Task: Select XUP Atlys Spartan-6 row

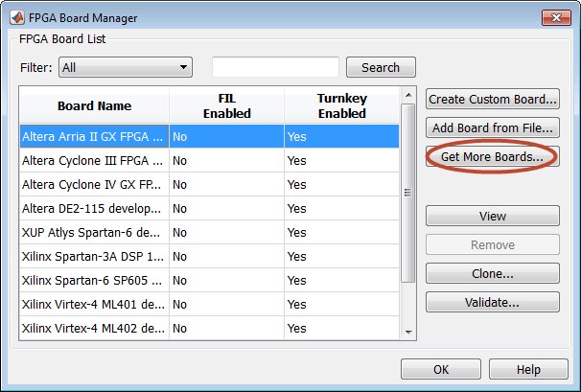Action: pos(209,232)
